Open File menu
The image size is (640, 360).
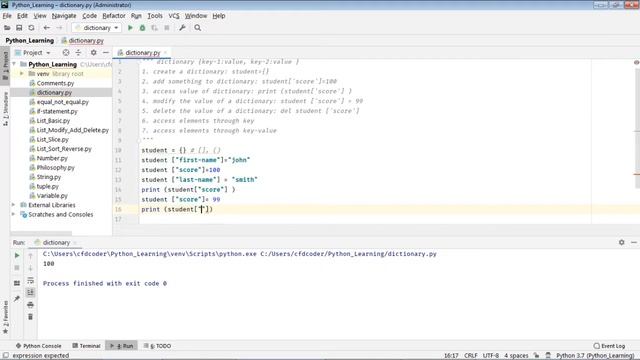(x=7, y=16)
